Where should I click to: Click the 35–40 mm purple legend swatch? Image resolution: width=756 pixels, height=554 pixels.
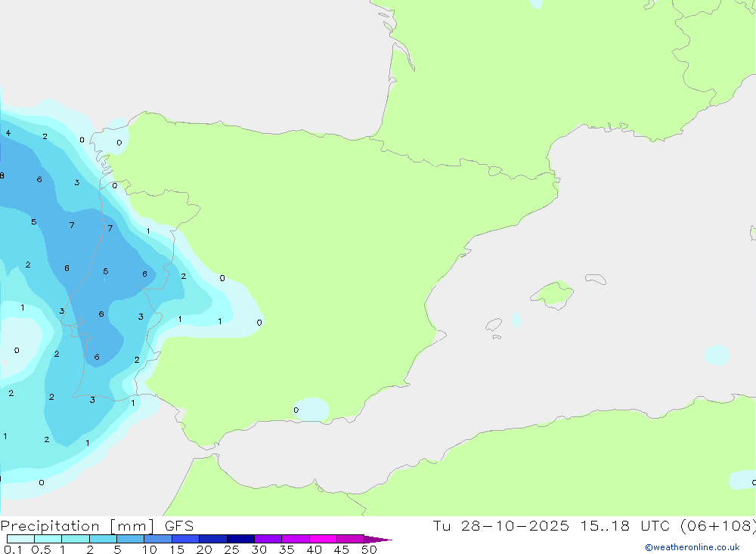pyautogui.click(x=295, y=539)
